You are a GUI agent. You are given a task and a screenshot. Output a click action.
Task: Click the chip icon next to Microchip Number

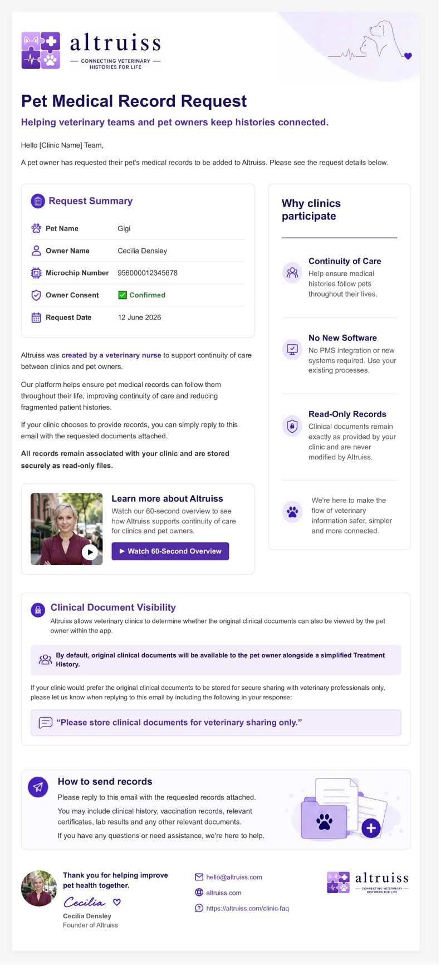click(36, 273)
